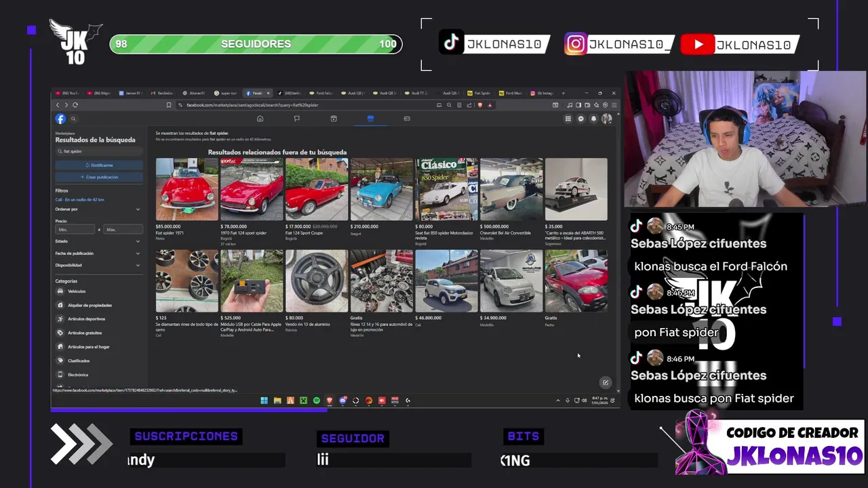
Task: Open 1970 Fiat 124 sport spider listing
Action: pyautogui.click(x=252, y=189)
